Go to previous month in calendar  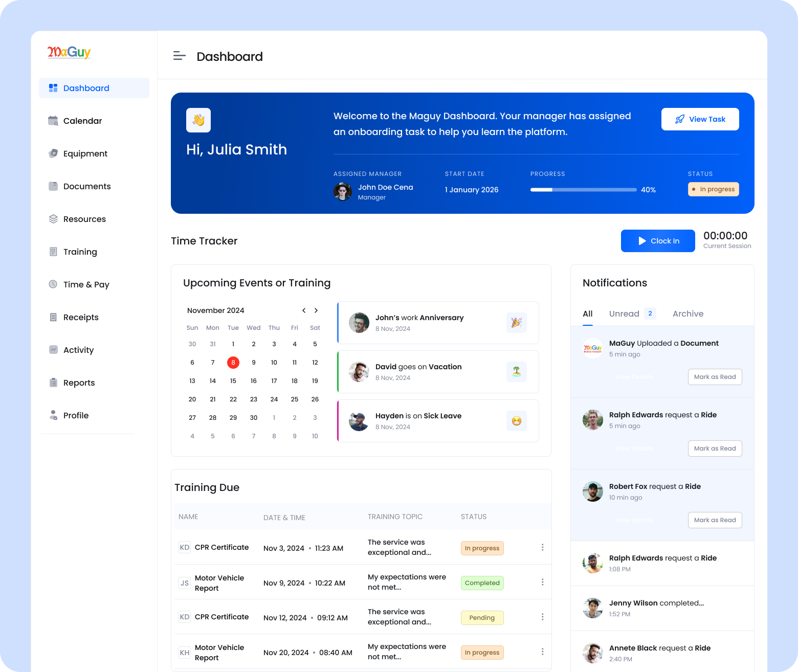pyautogui.click(x=304, y=310)
